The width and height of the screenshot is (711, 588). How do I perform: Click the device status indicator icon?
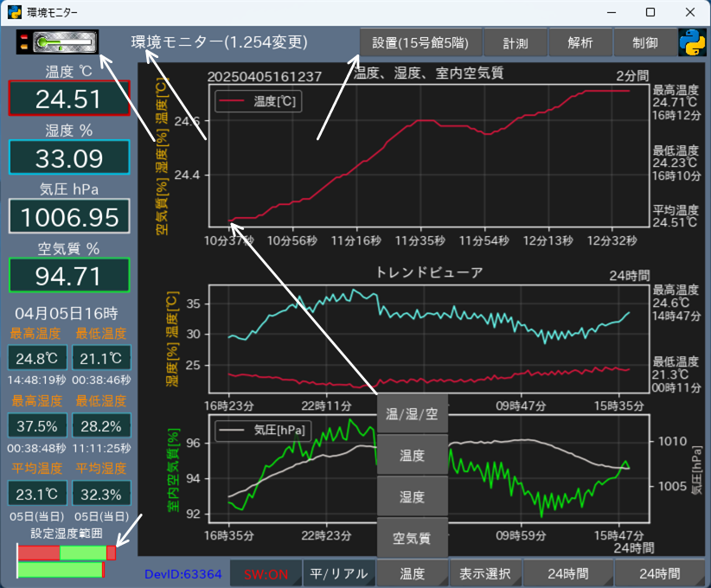point(57,42)
